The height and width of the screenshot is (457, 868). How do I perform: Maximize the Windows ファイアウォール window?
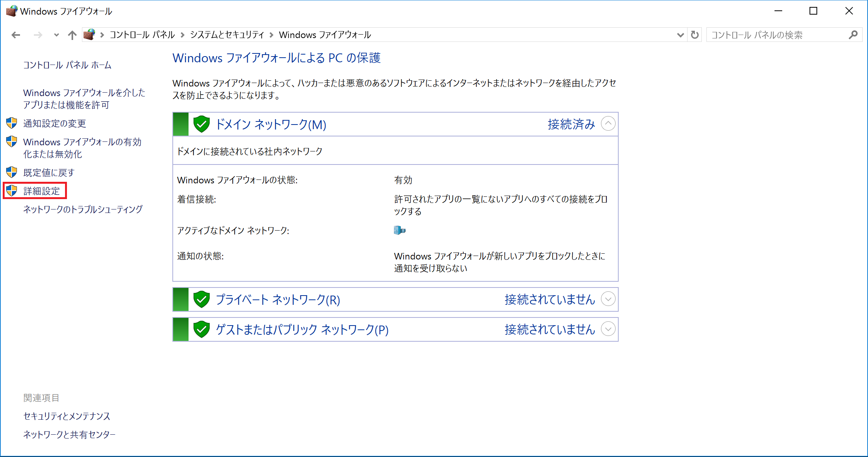tap(813, 11)
